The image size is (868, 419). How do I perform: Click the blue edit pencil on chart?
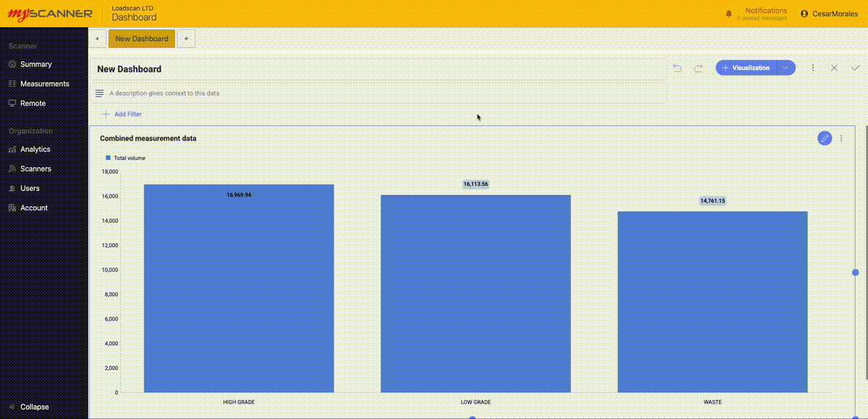(x=825, y=138)
